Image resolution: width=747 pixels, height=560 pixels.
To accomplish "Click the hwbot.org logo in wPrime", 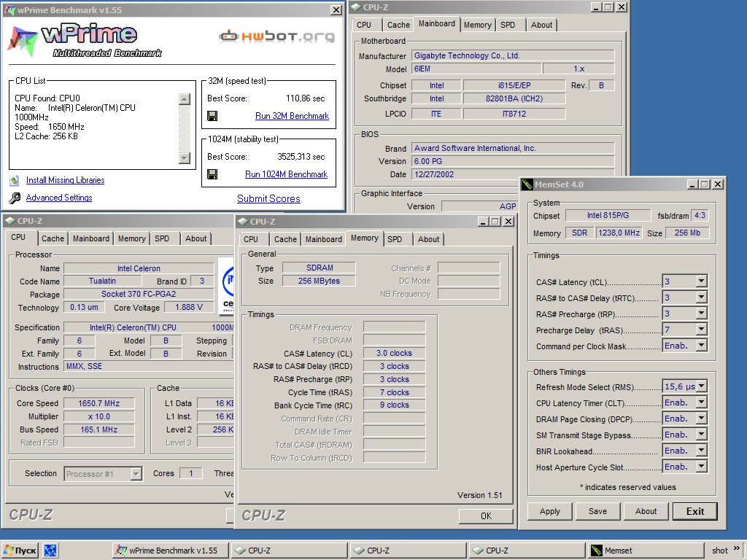I will [276, 36].
